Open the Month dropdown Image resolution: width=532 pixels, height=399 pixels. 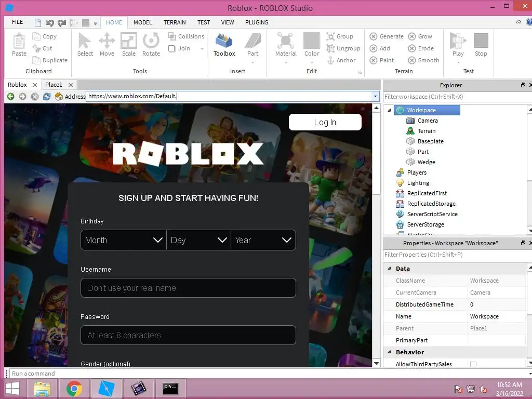(124, 240)
